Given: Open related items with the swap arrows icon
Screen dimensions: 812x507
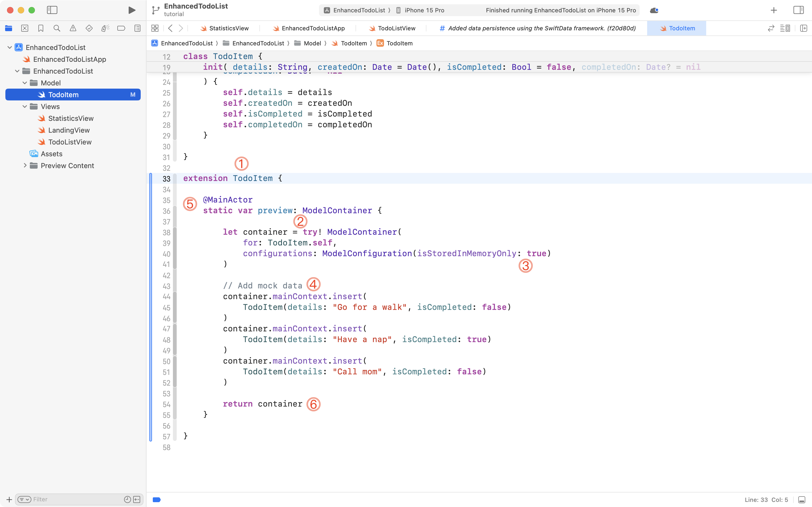Looking at the screenshot, I should [771, 28].
